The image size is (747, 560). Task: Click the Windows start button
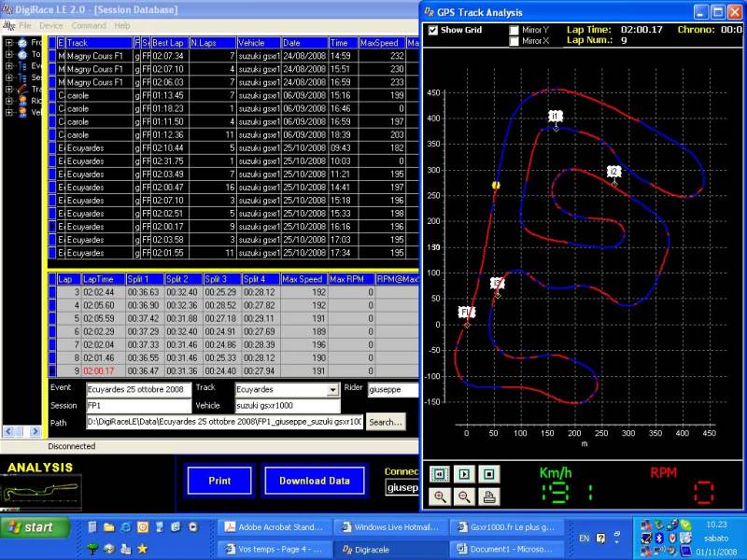(35, 527)
